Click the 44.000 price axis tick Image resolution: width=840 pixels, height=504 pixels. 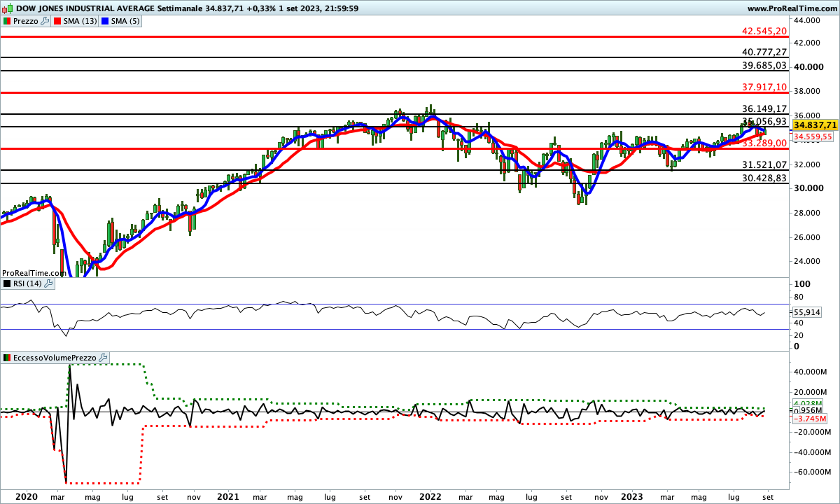[808, 21]
